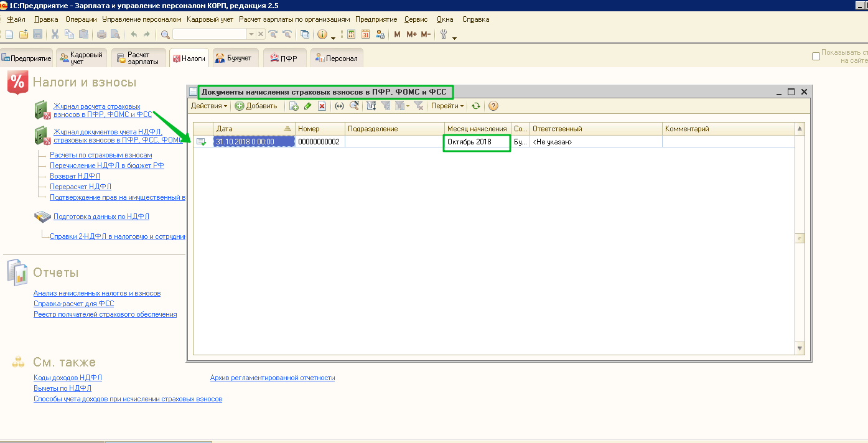This screenshot has height=443, width=868.
Task: Click the set filter funnel icon
Action: pos(371,106)
